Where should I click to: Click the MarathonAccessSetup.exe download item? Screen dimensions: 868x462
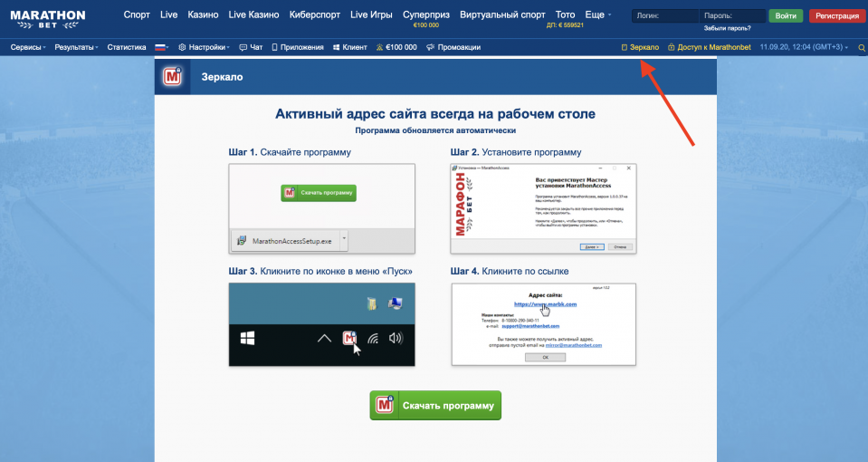click(x=289, y=241)
